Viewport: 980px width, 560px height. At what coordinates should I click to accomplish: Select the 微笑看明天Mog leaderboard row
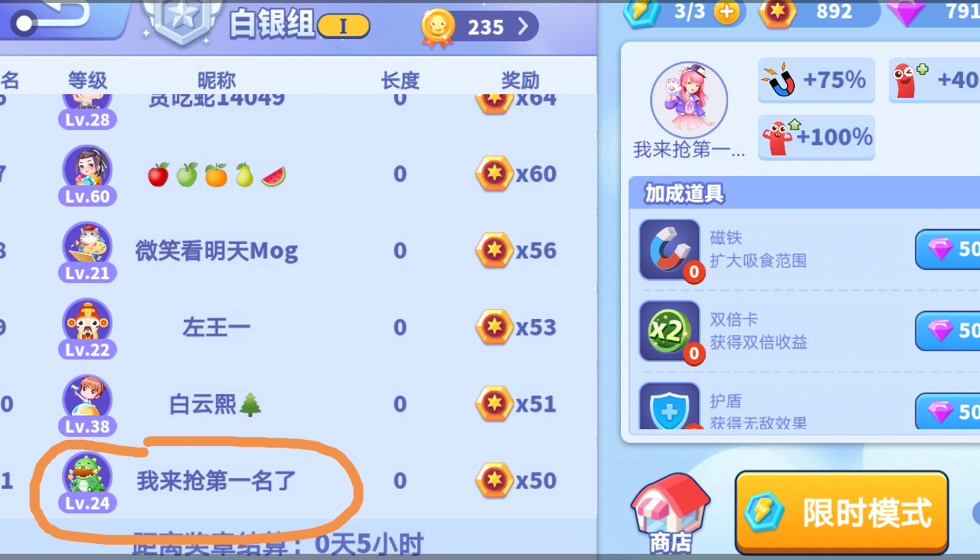tap(299, 250)
